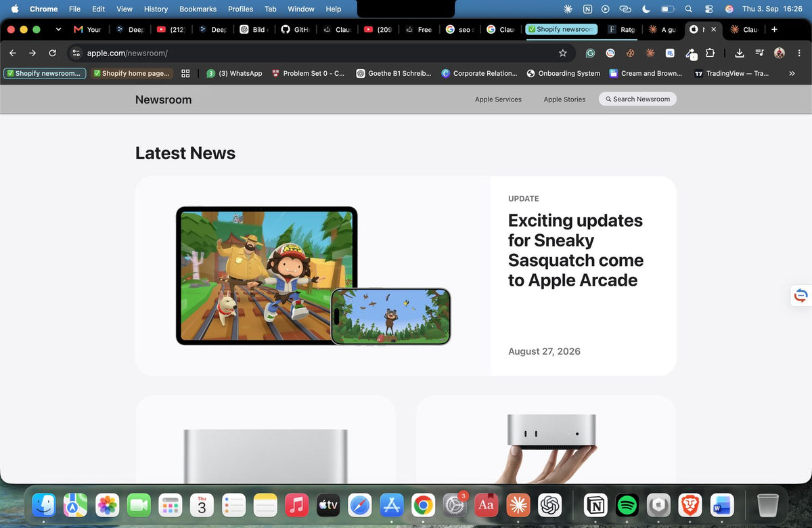Open the Extensions puzzle menu

[x=710, y=53]
